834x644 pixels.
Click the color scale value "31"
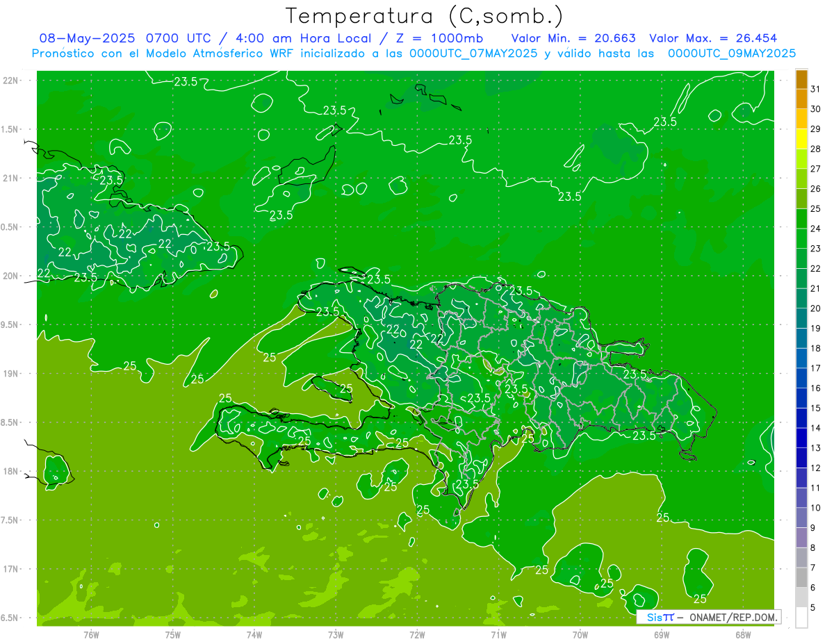coord(815,89)
